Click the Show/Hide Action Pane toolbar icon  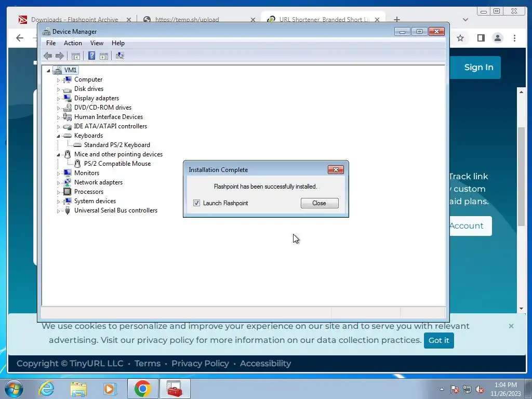[104, 56]
